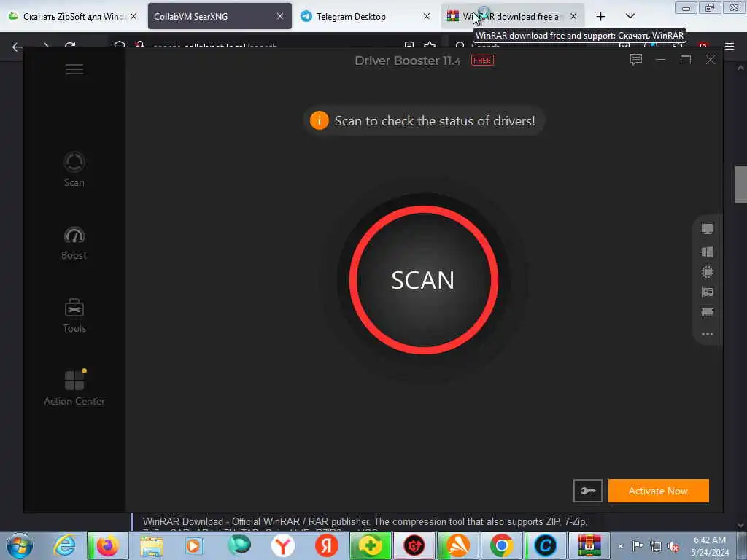Open Action Center in the sidebar
The width and height of the screenshot is (747, 560).
pyautogui.click(x=74, y=388)
